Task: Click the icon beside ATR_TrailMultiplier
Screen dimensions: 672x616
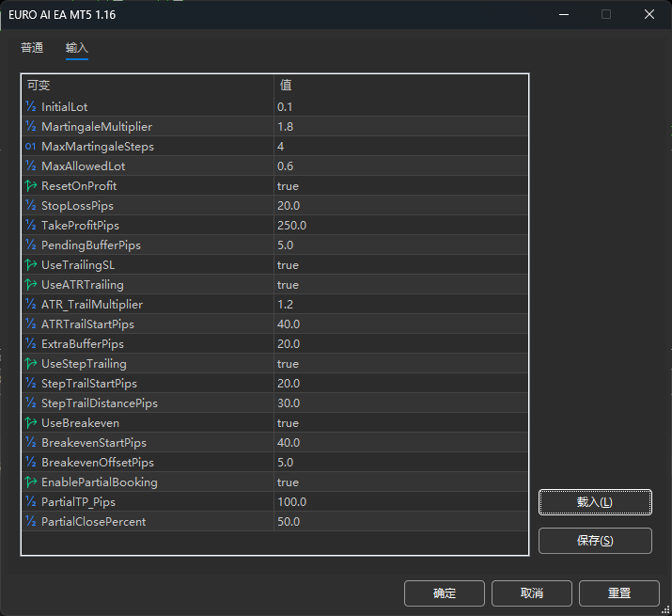Action: [31, 305]
